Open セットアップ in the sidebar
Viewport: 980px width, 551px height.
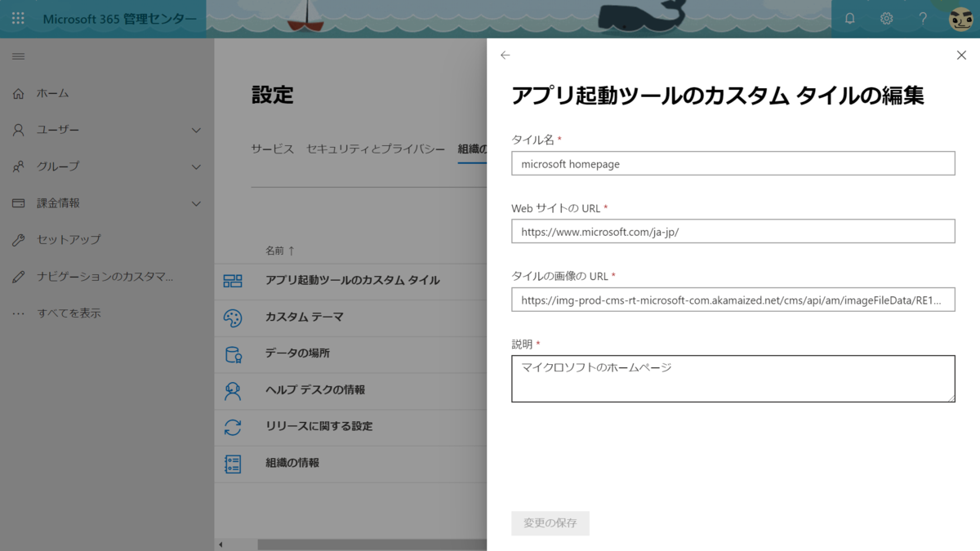69,240
